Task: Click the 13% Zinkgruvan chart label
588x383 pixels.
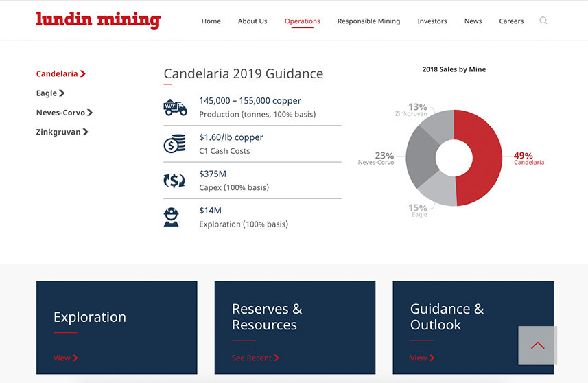Action: 411,110
